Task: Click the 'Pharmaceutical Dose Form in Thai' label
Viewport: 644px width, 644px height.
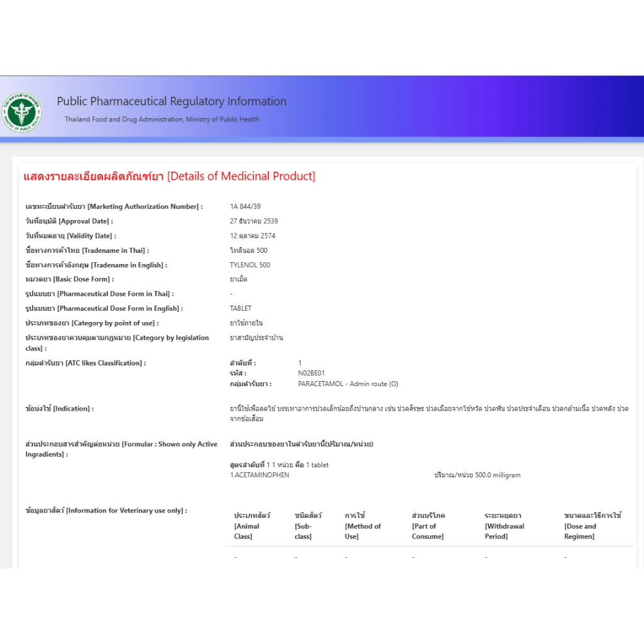Action: 99,294
